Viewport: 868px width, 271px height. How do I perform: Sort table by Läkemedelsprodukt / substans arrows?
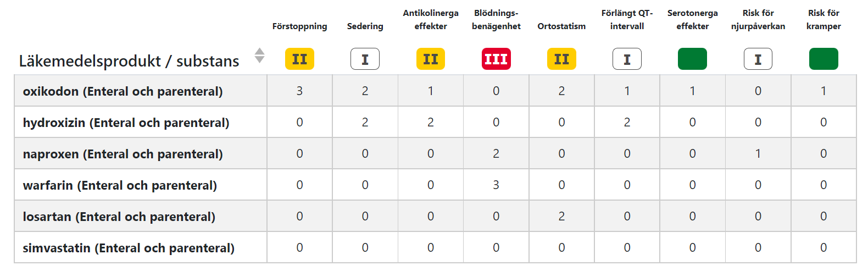260,56
